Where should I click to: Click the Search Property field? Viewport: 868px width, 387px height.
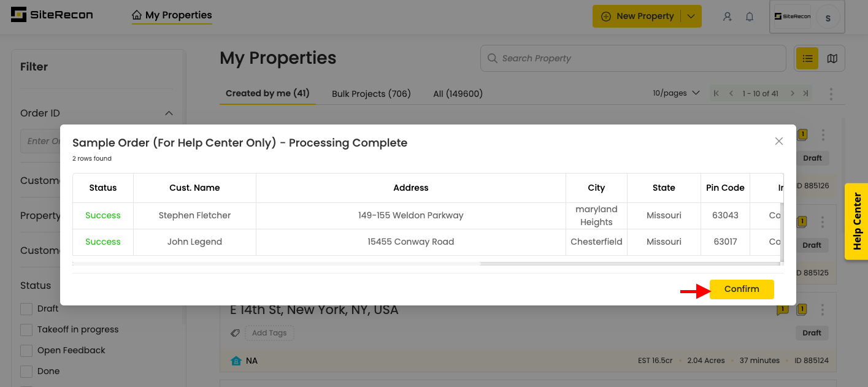(632, 58)
